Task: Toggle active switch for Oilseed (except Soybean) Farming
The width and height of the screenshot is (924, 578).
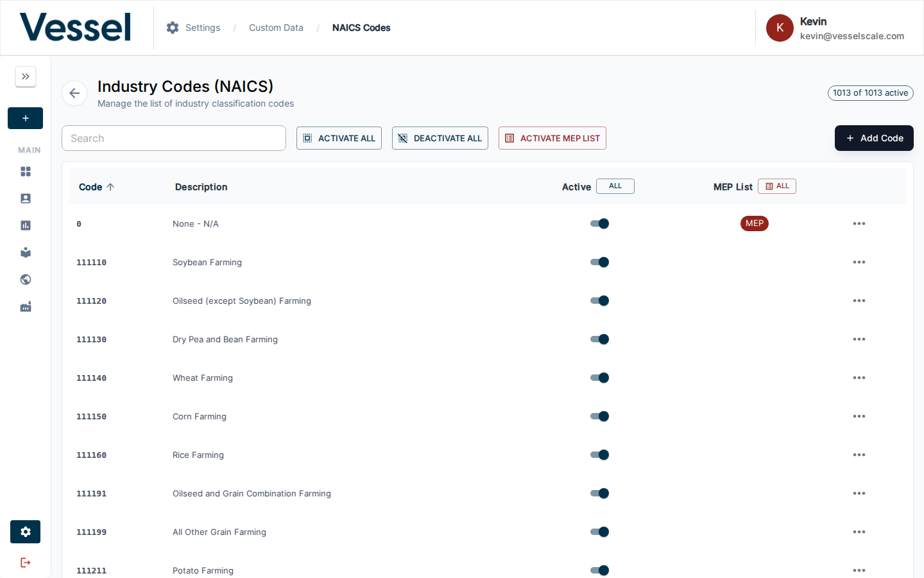Action: pyautogui.click(x=599, y=301)
